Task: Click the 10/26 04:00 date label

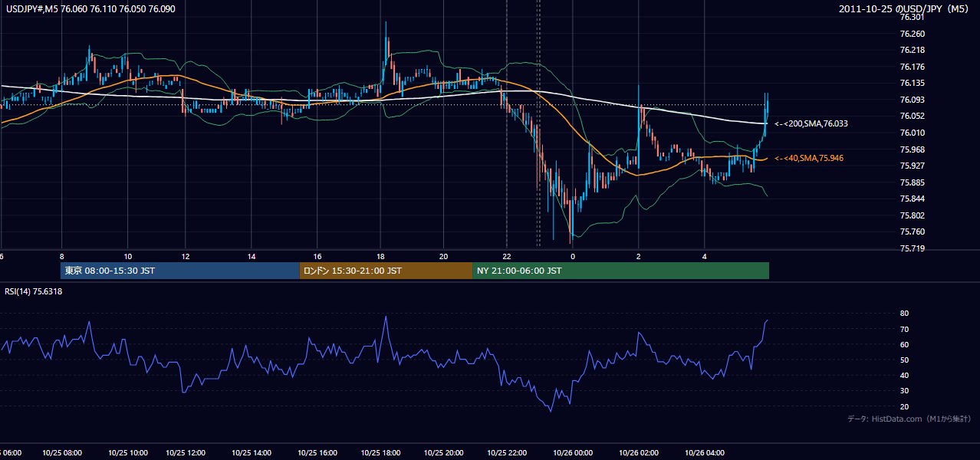Action: coord(704,453)
